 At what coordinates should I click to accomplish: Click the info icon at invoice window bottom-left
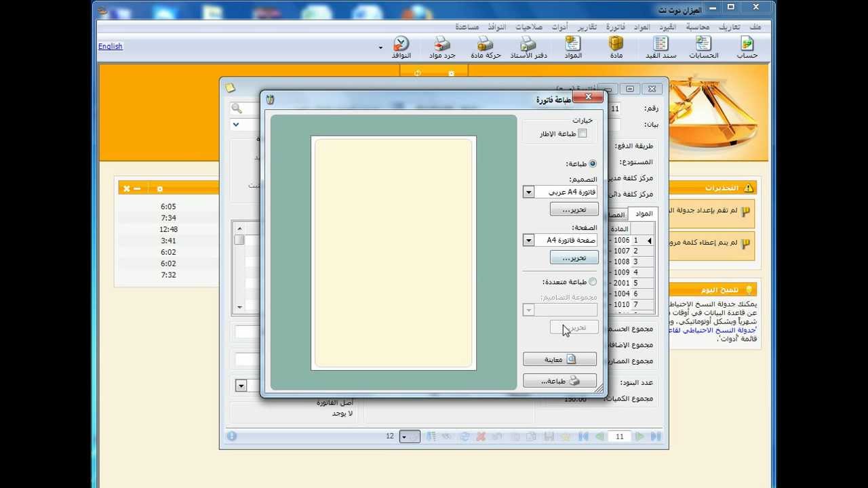(x=232, y=436)
